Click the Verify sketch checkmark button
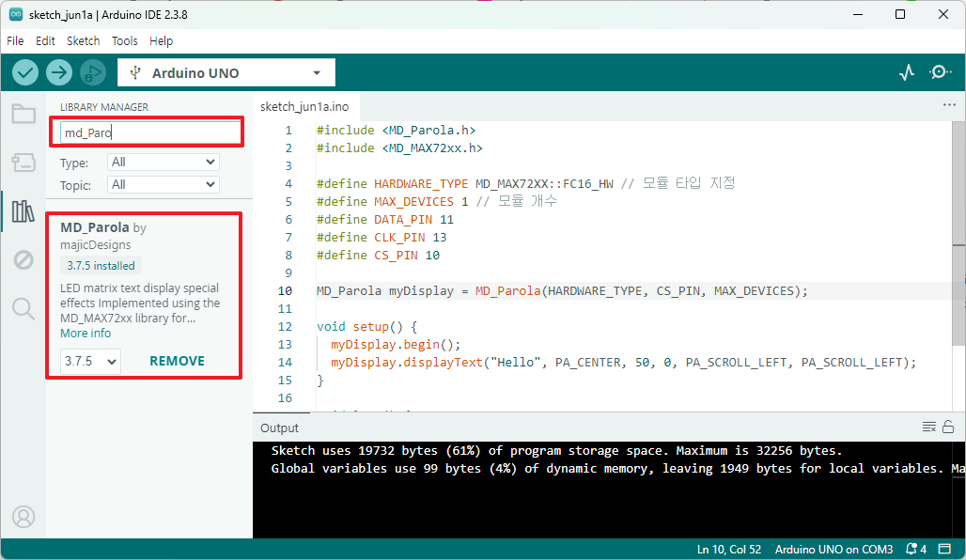The image size is (966, 560). pos(25,72)
